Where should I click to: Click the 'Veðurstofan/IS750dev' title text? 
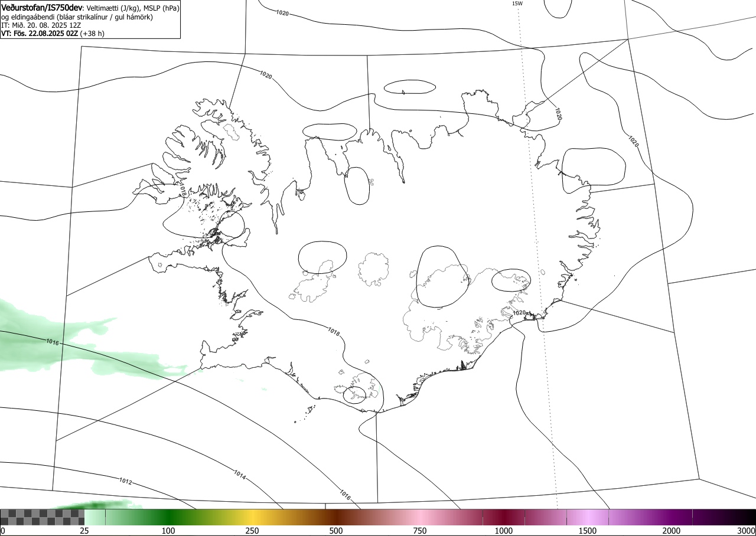43,8
